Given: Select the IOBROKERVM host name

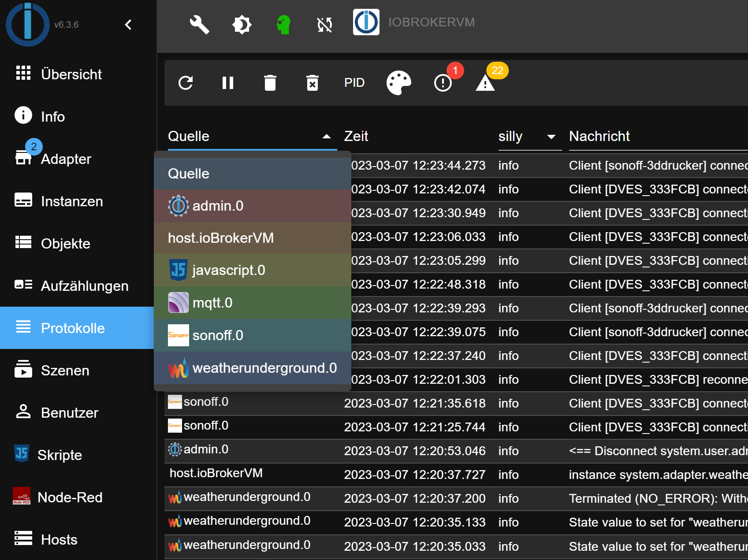Looking at the screenshot, I should 432,22.
